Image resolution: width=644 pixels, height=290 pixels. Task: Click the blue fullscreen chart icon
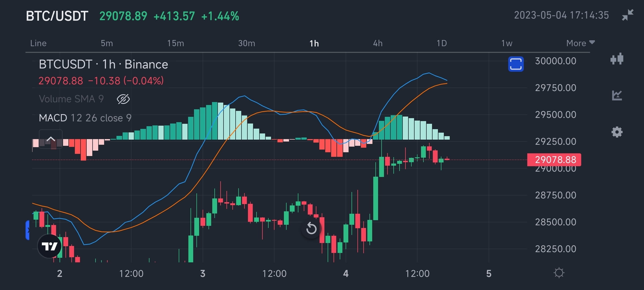516,64
